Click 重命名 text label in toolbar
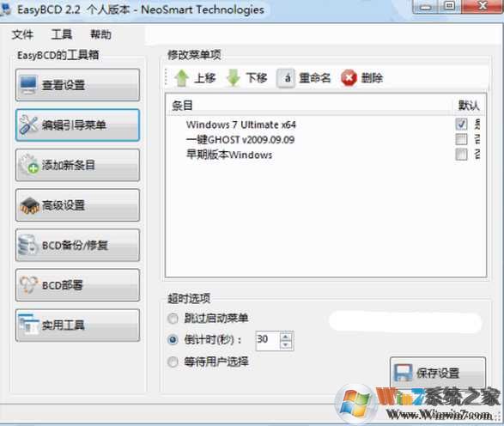Screen dimensions: 504x426 tap(314, 78)
